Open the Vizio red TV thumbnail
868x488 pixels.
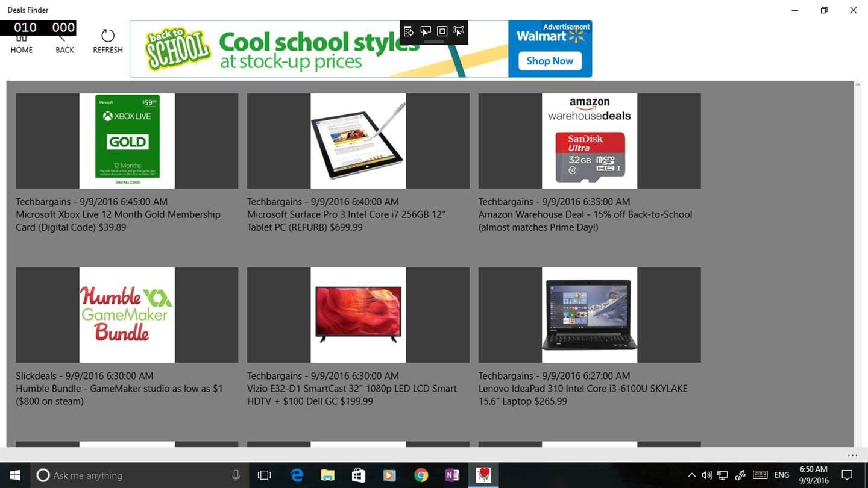(x=358, y=315)
